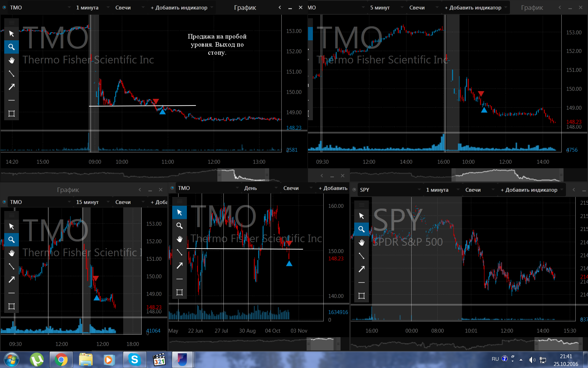Toggle radio indicator beside TMO in daily chart
The width and height of the screenshot is (588, 368).
click(172, 188)
